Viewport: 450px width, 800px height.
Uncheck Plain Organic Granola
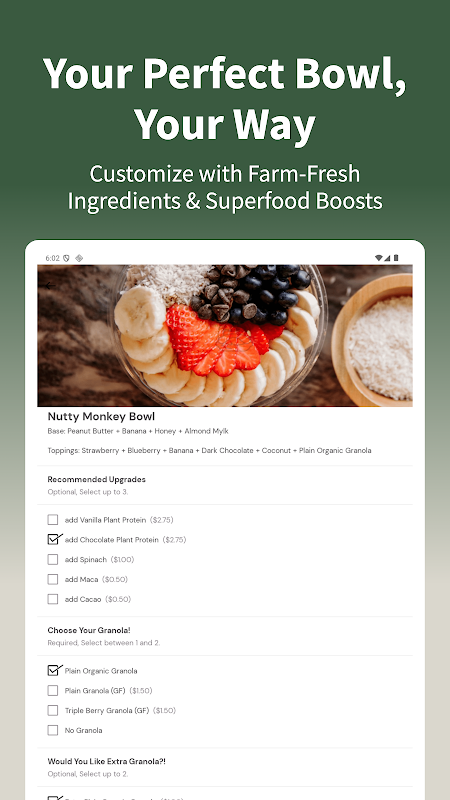53,670
